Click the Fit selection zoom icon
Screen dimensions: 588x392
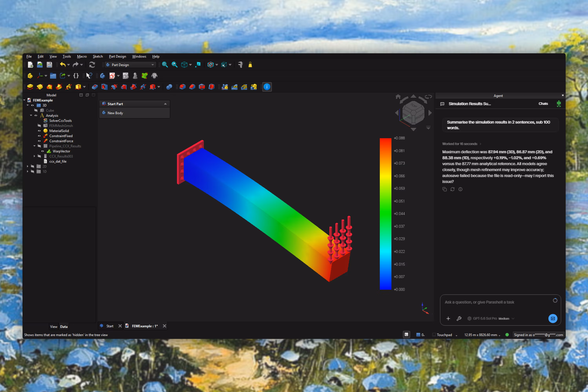[x=174, y=65]
